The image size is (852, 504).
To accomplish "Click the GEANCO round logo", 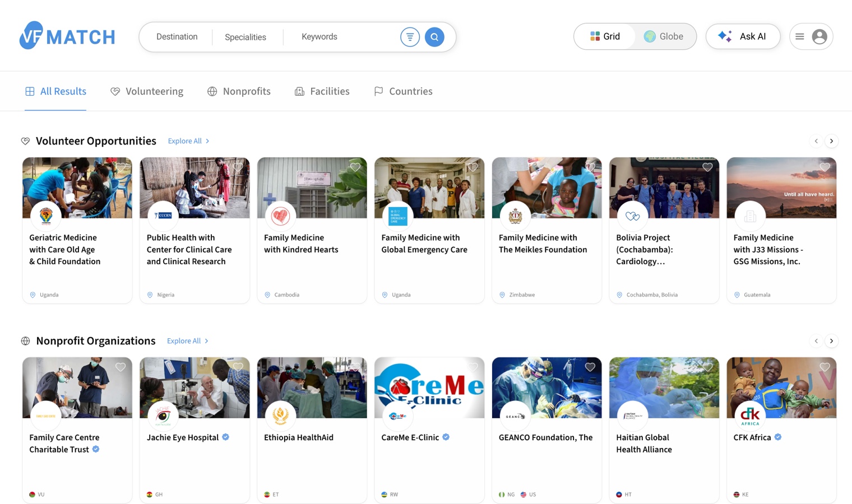I will (x=515, y=416).
